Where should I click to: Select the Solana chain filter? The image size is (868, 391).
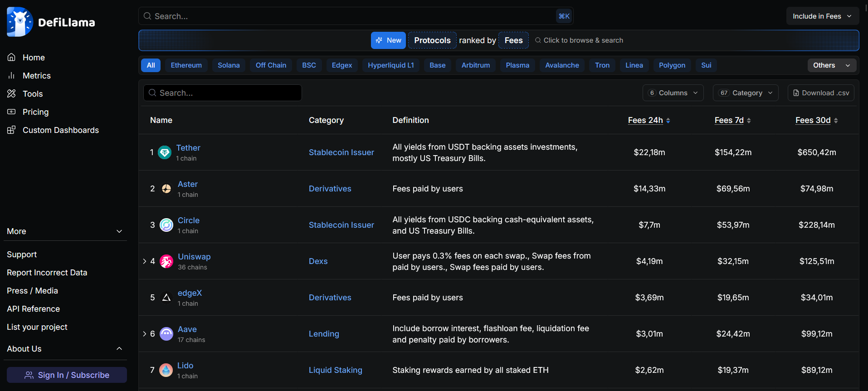229,65
